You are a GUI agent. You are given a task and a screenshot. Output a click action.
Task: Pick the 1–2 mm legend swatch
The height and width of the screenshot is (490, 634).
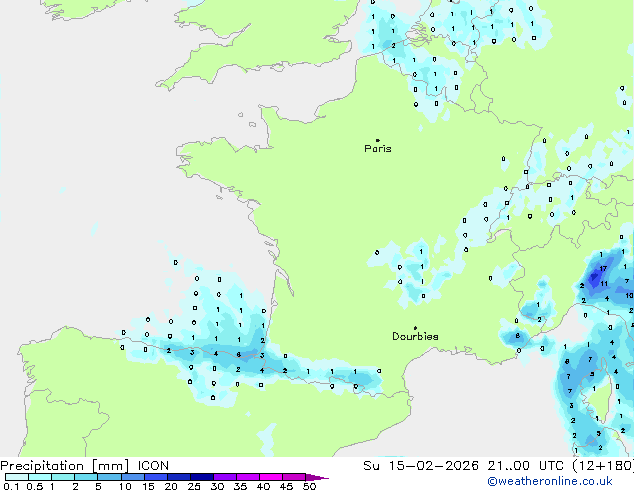63,478
